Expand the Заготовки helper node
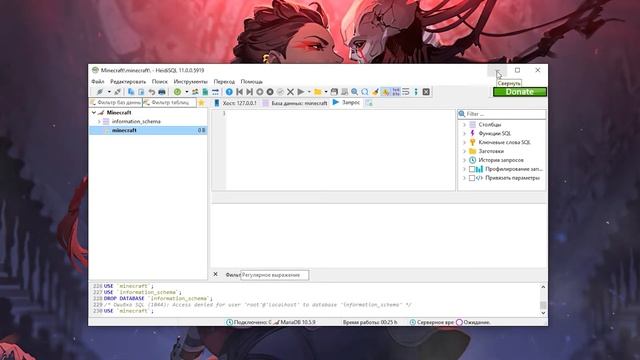 tap(464, 151)
